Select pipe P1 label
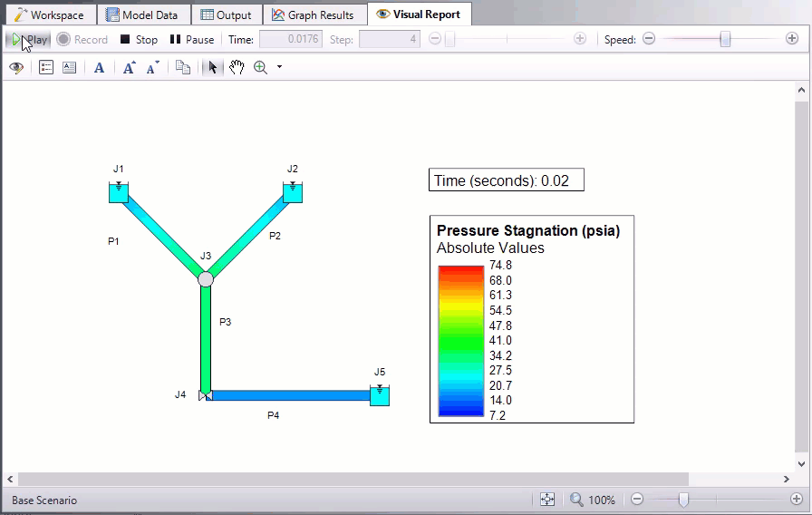Image resolution: width=812 pixels, height=515 pixels. click(113, 241)
